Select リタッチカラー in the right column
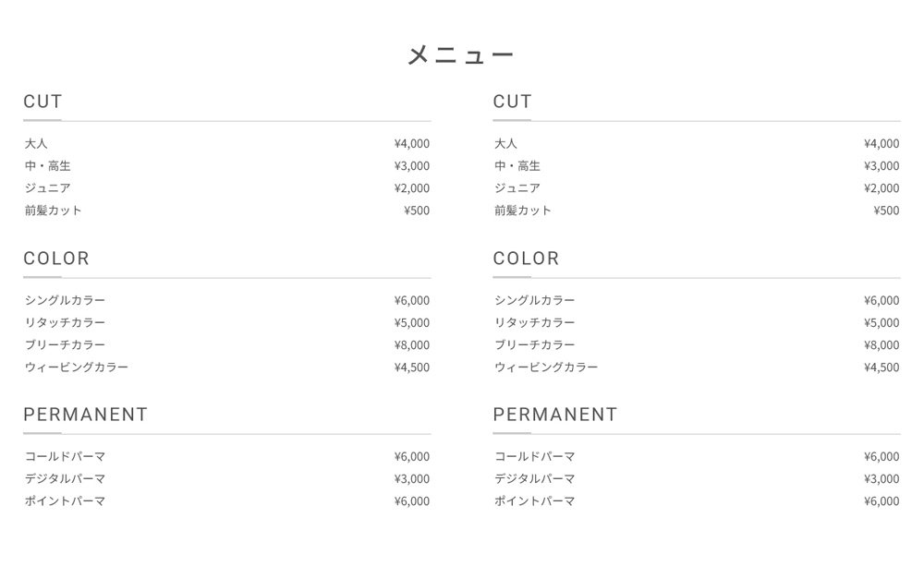Viewport: 924px width, 566px height. pyautogui.click(x=534, y=322)
